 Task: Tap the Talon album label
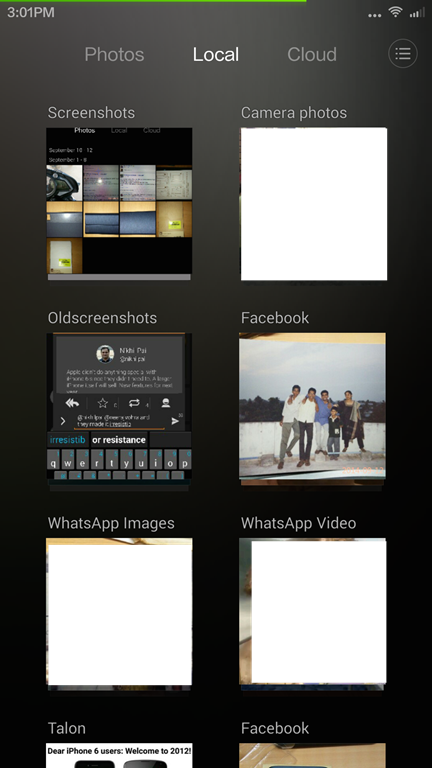(67, 728)
